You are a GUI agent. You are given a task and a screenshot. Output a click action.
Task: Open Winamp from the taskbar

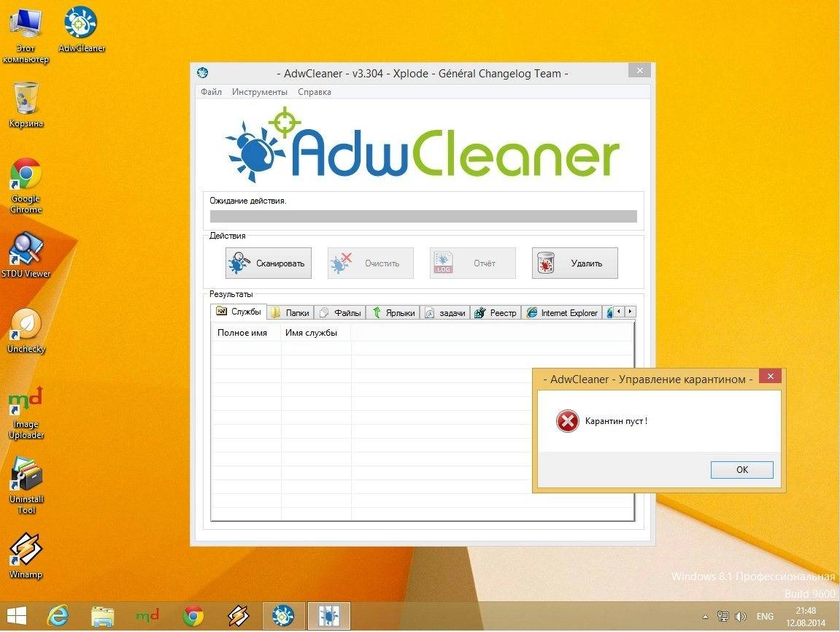pyautogui.click(x=239, y=616)
